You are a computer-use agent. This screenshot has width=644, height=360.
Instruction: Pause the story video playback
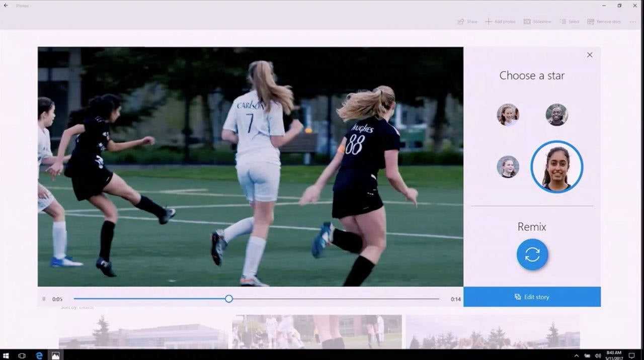tap(44, 299)
